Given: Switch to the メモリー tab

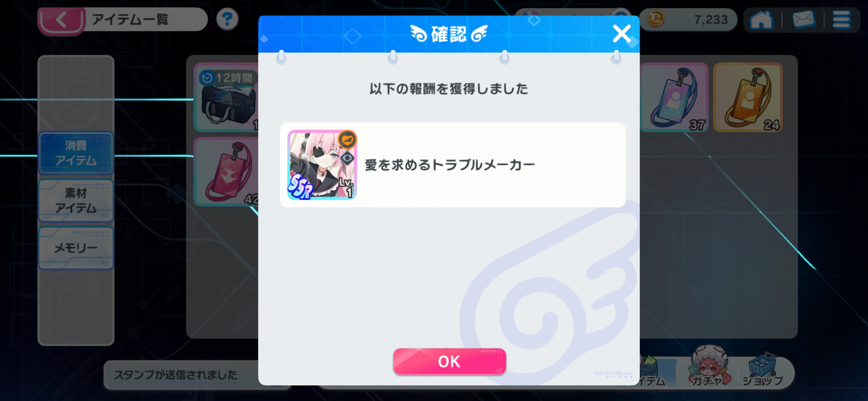Looking at the screenshot, I should (76, 248).
